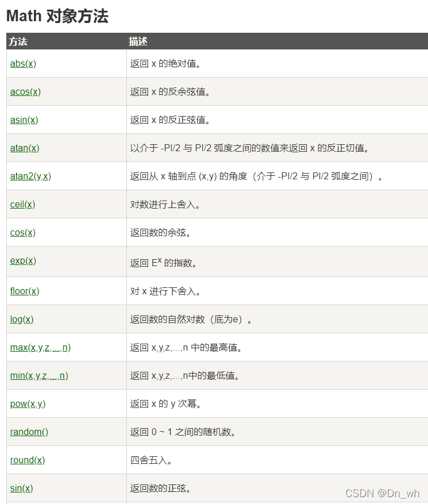Open the atan(x) method link
Viewport: 428px width, 504px height.
coord(25,148)
